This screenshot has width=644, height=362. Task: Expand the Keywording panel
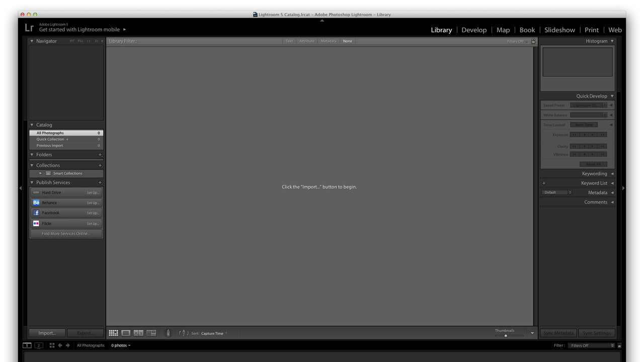coord(612,173)
